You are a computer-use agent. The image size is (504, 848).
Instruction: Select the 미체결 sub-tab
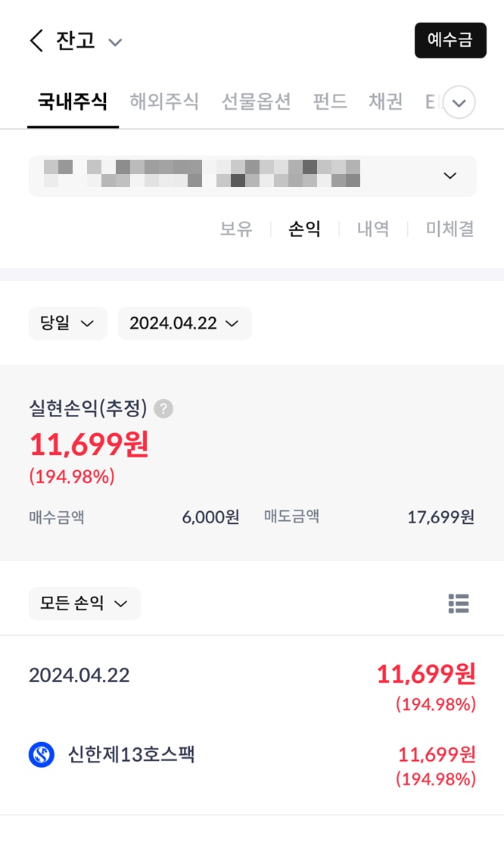[x=450, y=229]
